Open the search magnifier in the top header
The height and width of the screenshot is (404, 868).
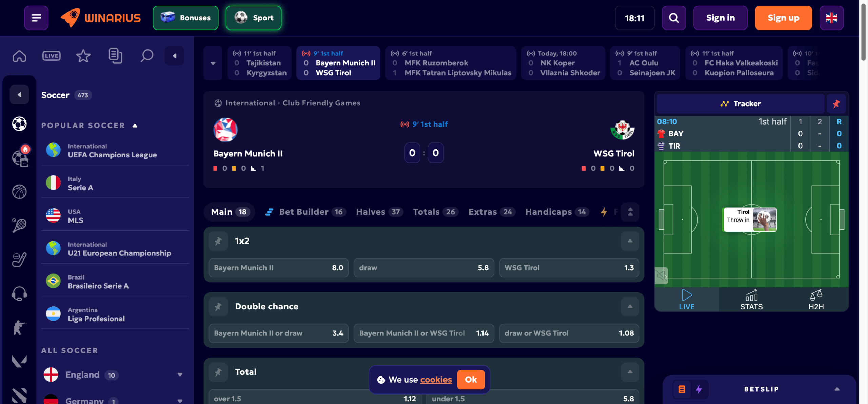pos(674,18)
